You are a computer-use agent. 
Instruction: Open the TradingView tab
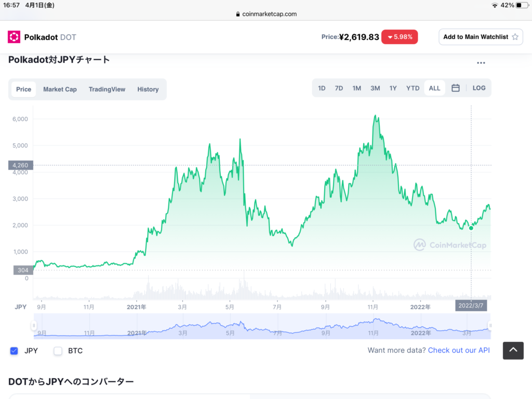coord(107,89)
